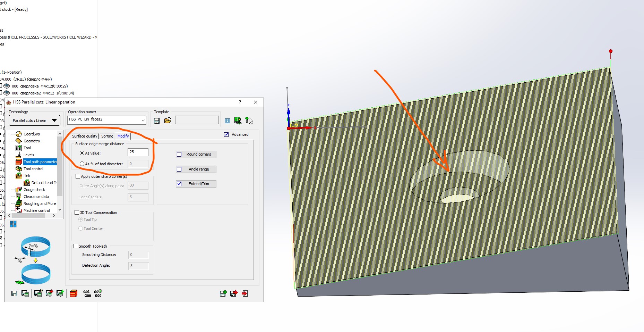Enable Smooth ToolPath checkbox
Viewport: 644px width, 332px height.
[x=76, y=246]
